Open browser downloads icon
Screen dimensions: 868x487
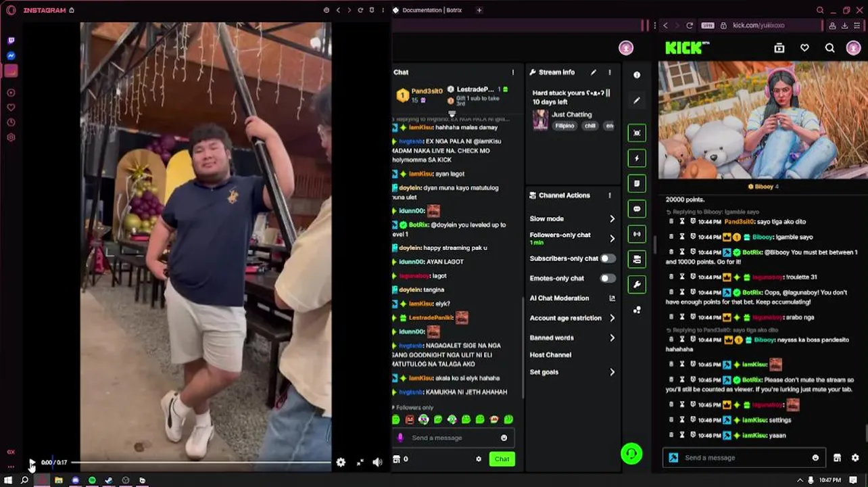point(844,25)
